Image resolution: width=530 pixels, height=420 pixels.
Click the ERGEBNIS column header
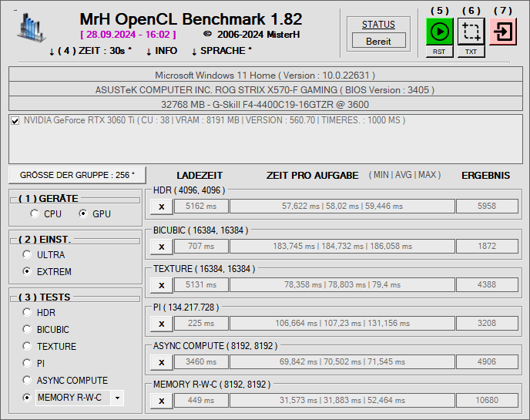tap(486, 176)
